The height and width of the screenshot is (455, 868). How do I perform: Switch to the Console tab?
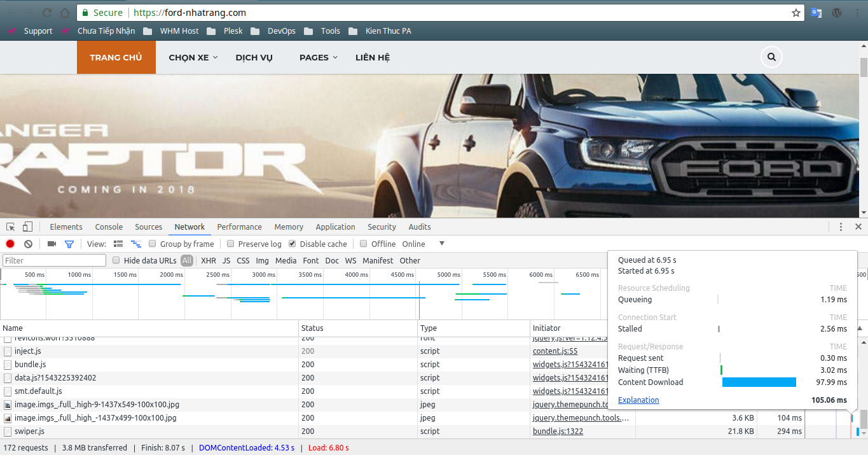point(109,227)
